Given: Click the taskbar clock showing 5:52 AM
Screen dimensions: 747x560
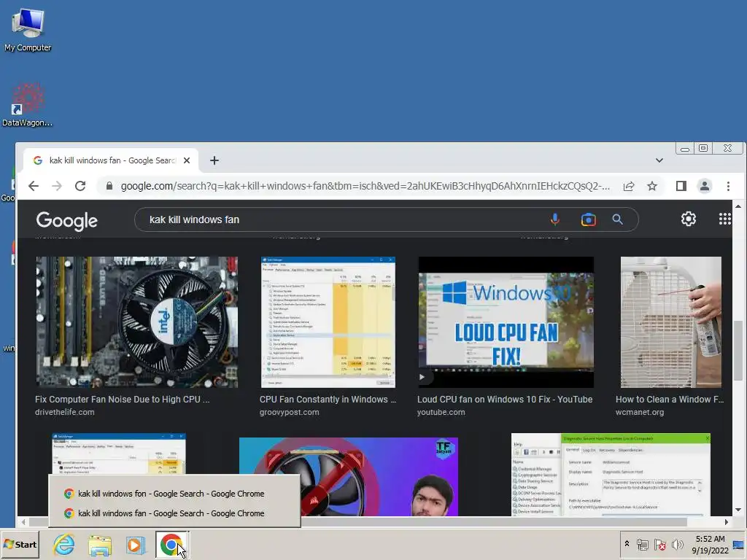Looking at the screenshot, I should tap(710, 545).
